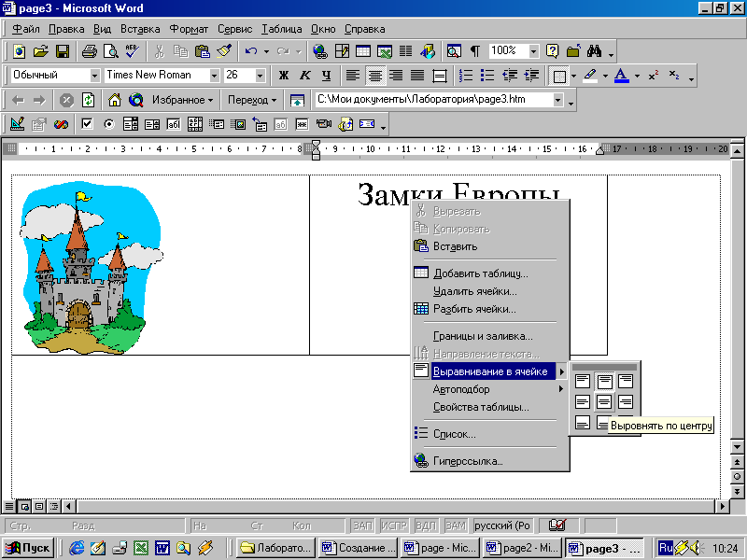
Task: Expand the address dropdown with page3.htm path
Action: [x=557, y=100]
